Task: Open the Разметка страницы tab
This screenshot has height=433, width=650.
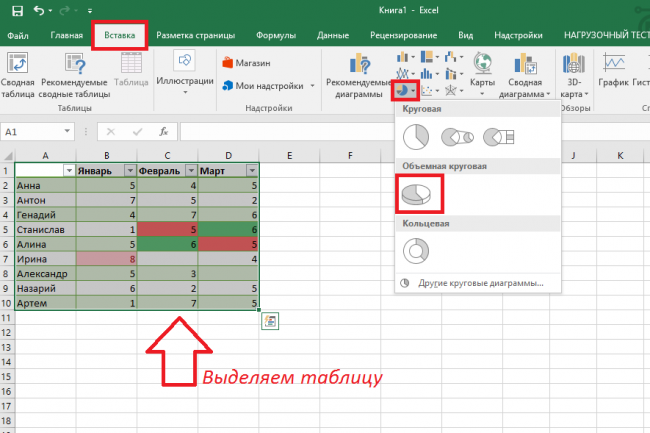Action: click(196, 35)
